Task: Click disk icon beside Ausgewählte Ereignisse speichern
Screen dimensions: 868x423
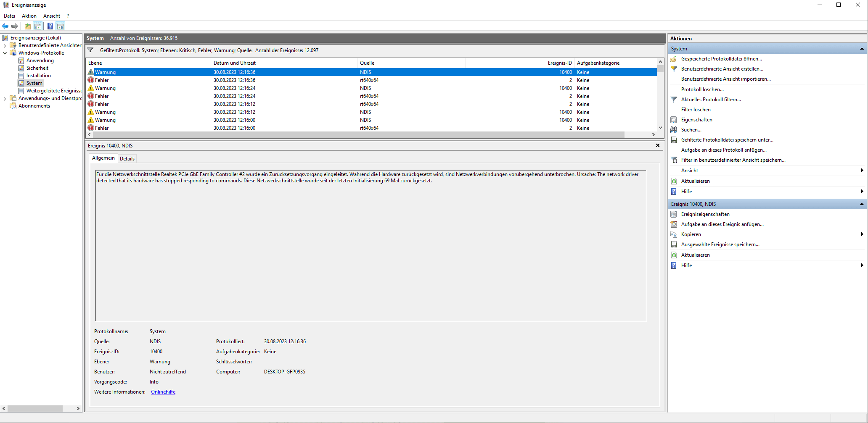Action: pyautogui.click(x=674, y=244)
